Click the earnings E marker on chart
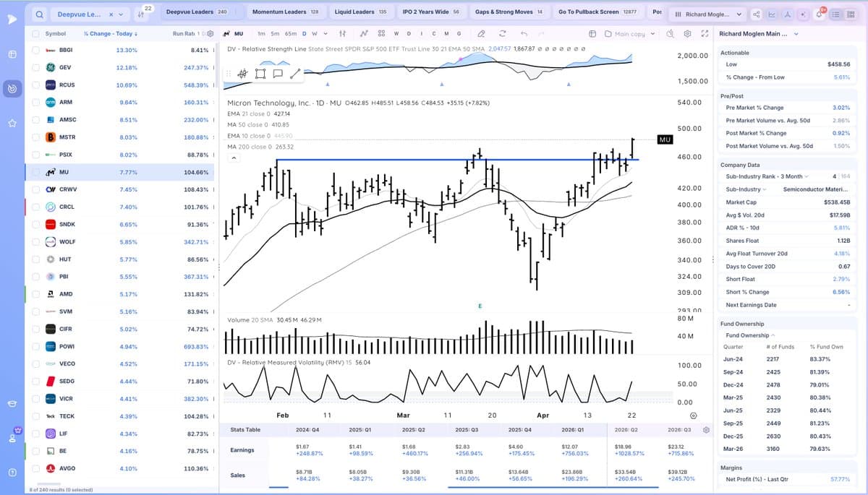Image resolution: width=868 pixels, height=495 pixels. pyautogui.click(x=480, y=306)
